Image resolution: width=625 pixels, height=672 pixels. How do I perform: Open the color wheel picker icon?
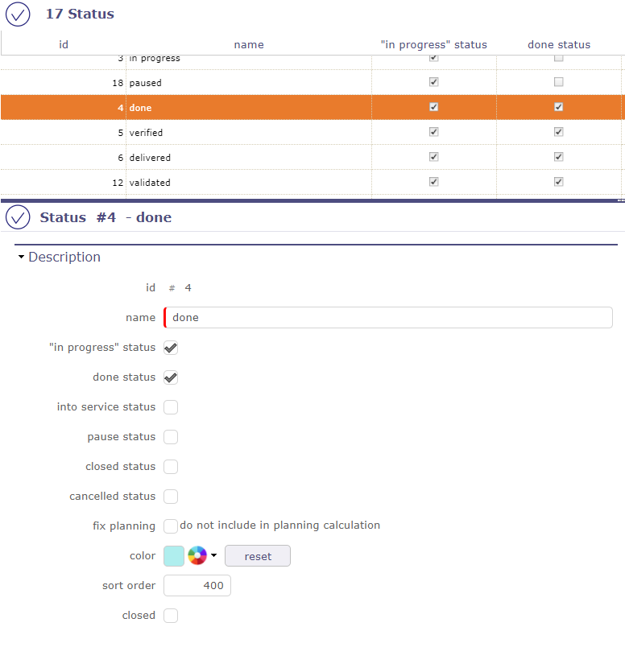pos(197,555)
